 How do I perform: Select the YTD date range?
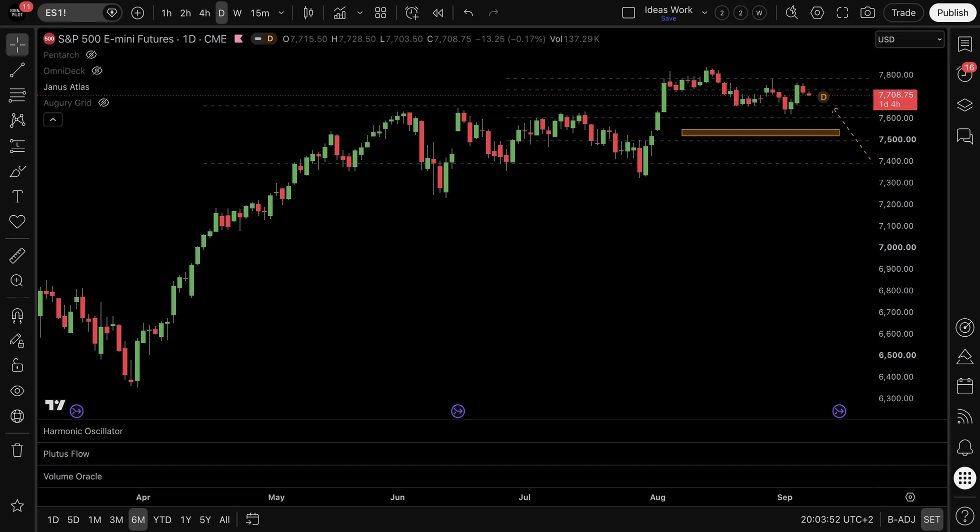coord(162,520)
